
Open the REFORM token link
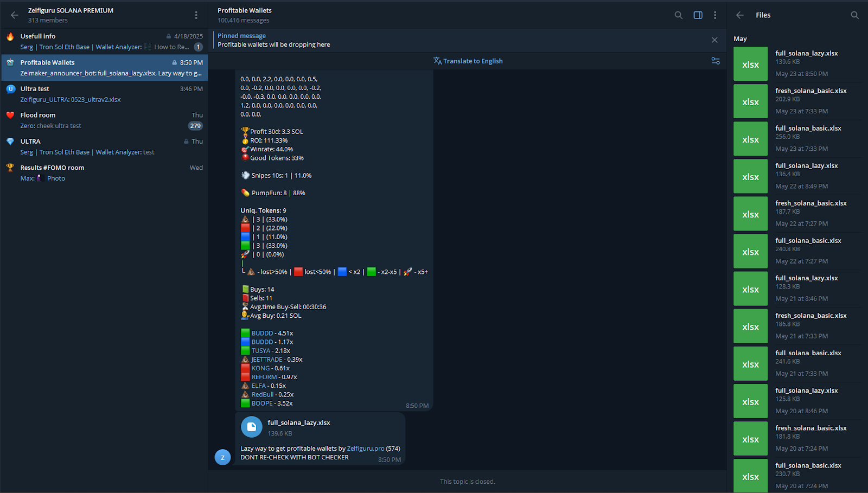click(264, 377)
